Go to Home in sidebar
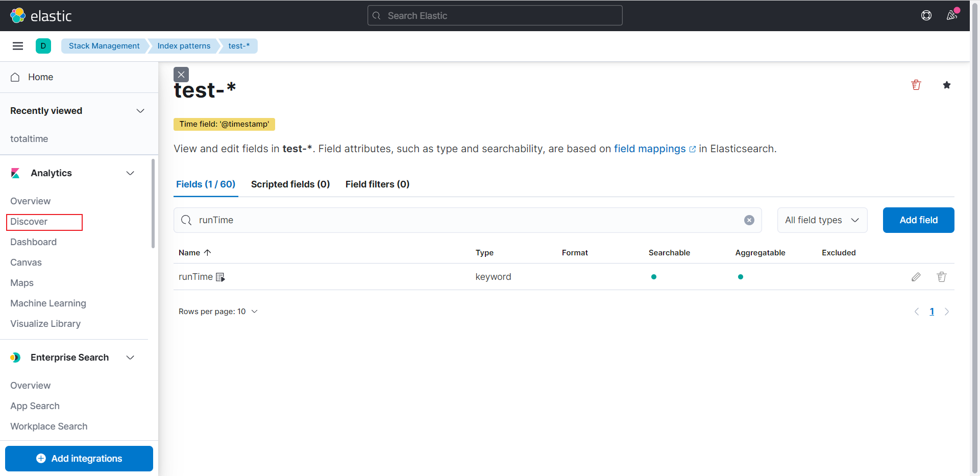980x476 pixels. (41, 77)
